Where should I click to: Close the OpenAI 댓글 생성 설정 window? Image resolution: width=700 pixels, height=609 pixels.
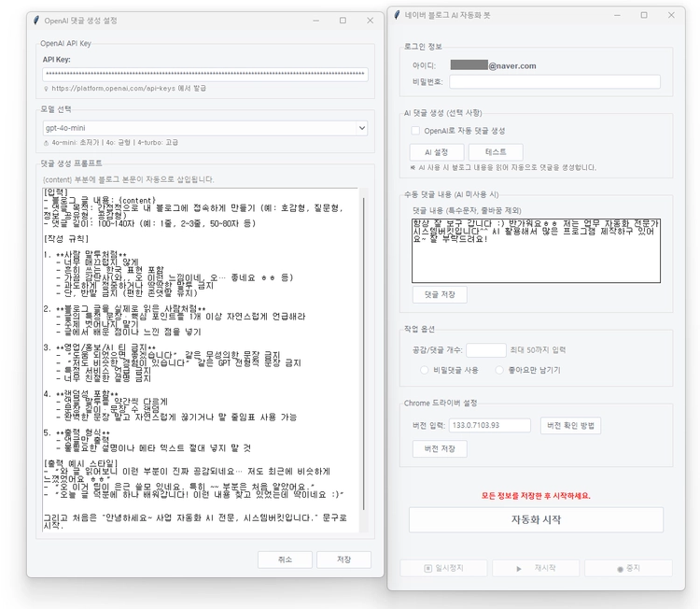tap(371, 21)
